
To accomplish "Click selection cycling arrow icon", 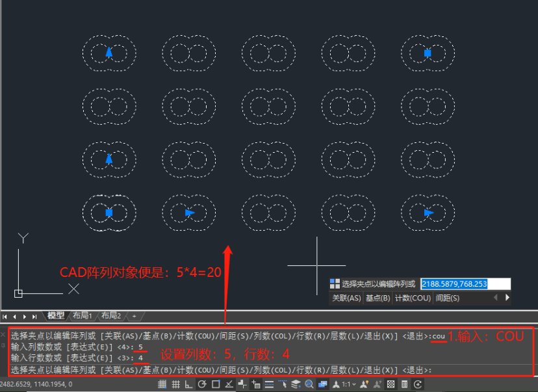I will (x=283, y=384).
